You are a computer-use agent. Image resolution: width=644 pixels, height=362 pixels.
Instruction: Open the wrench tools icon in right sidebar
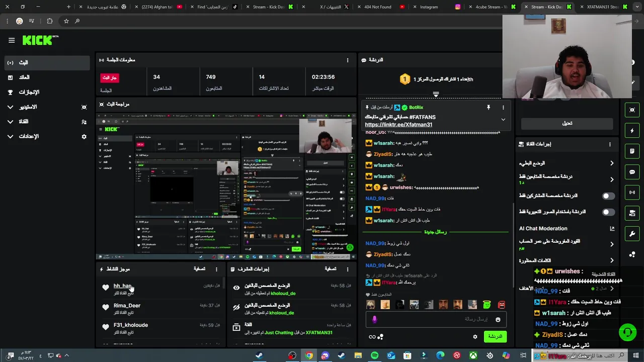point(632,234)
